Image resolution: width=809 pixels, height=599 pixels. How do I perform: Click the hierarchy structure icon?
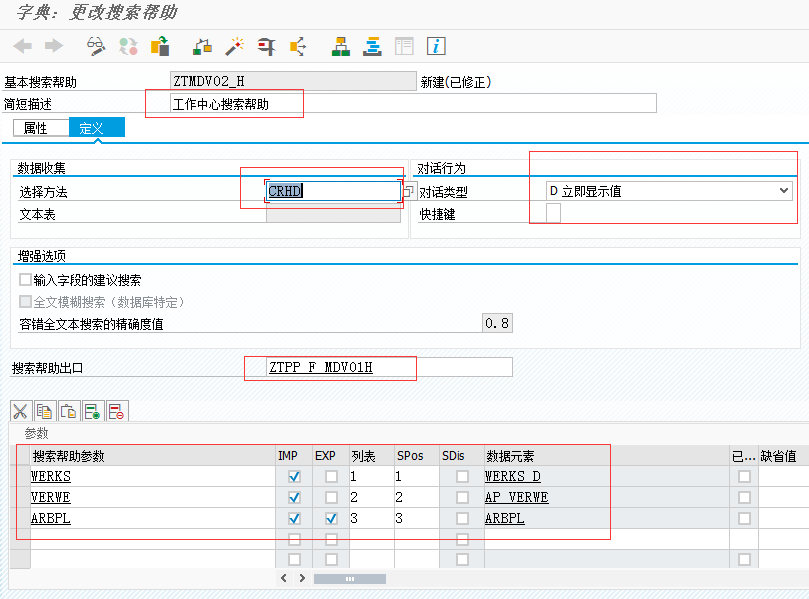coord(341,46)
